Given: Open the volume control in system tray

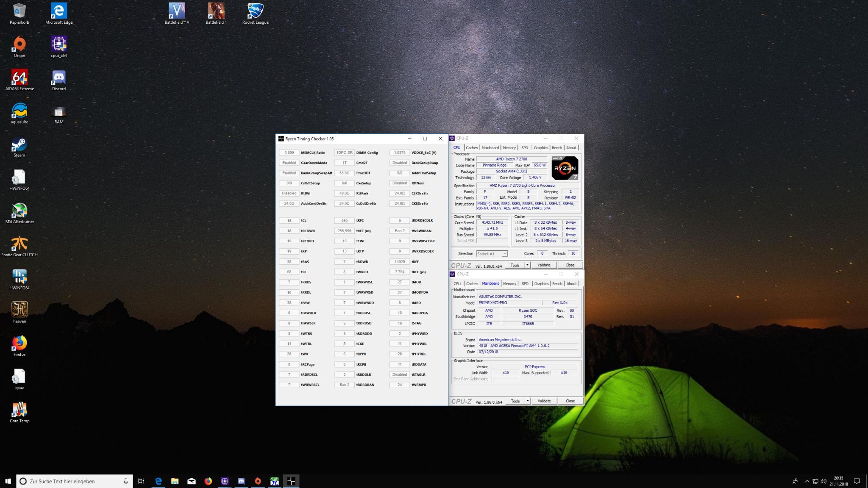Looking at the screenshot, I should coord(823,481).
